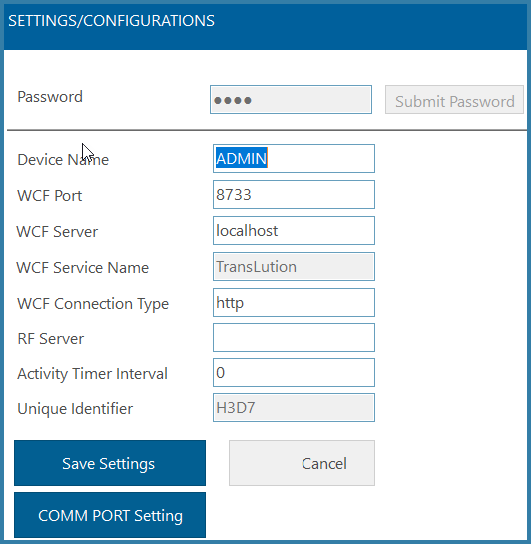Click the WCF Connection Type http field

(294, 303)
